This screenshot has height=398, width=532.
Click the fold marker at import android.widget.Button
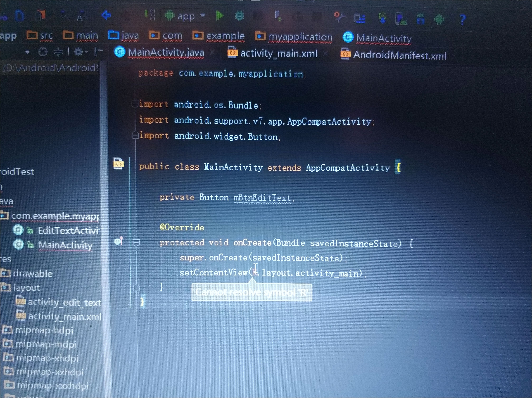pyautogui.click(x=135, y=135)
